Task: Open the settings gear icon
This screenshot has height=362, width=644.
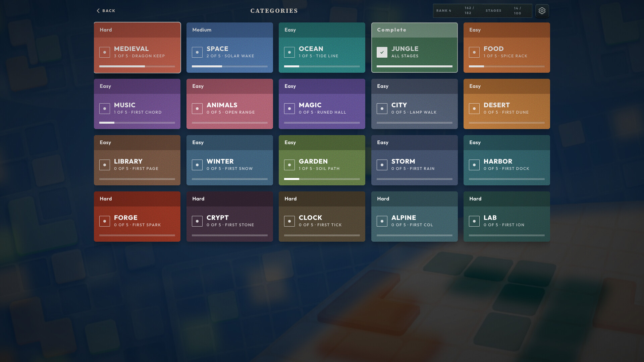Action: [542, 11]
